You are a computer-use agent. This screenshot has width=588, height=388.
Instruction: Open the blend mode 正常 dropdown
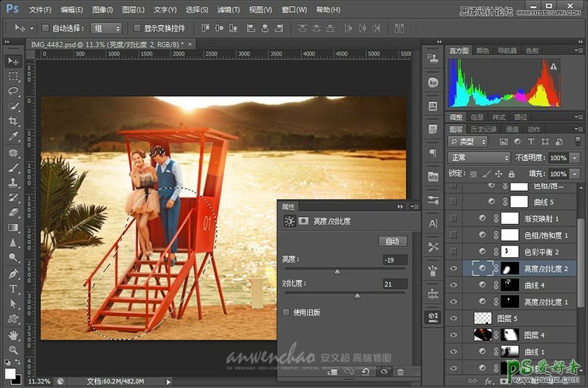coord(479,158)
